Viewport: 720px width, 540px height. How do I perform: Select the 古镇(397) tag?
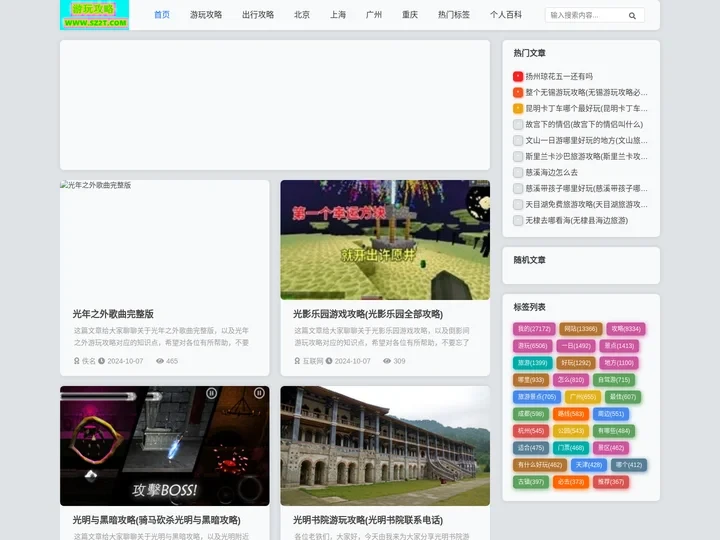pyautogui.click(x=530, y=482)
